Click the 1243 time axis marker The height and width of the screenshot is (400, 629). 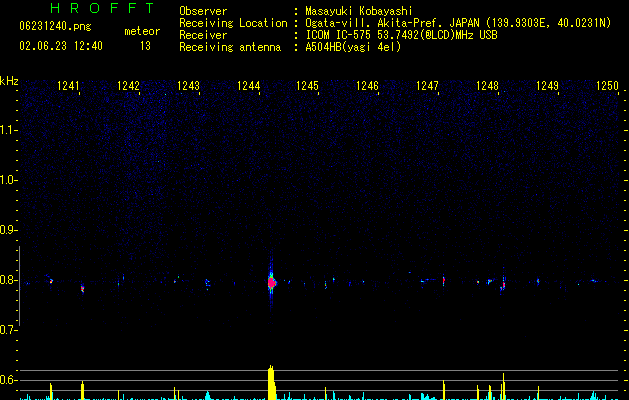188,86
